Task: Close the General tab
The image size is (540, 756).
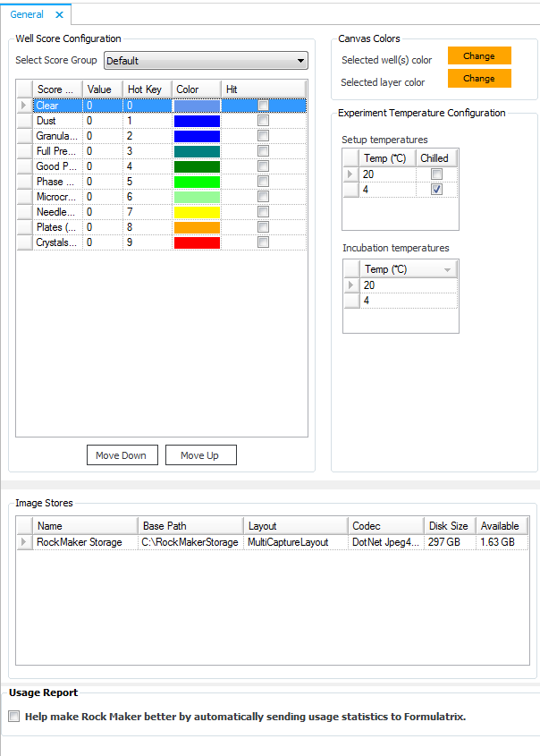Action: click(x=59, y=15)
